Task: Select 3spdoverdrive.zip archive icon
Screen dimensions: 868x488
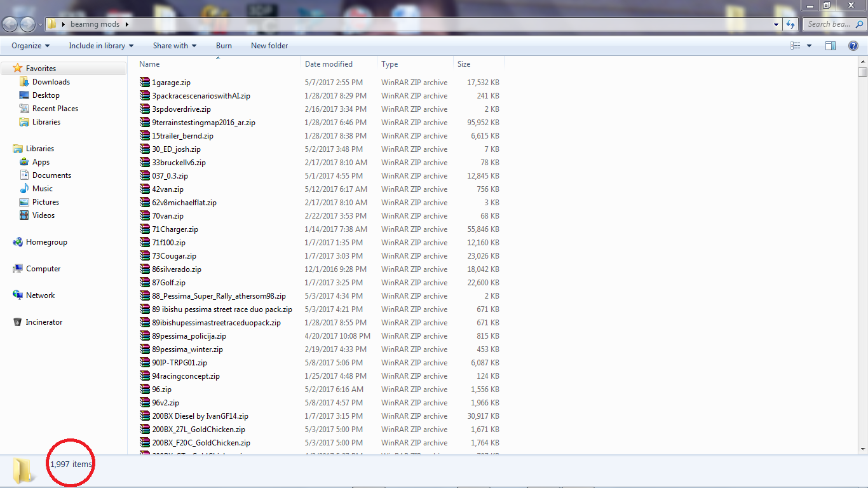Action: 145,109
